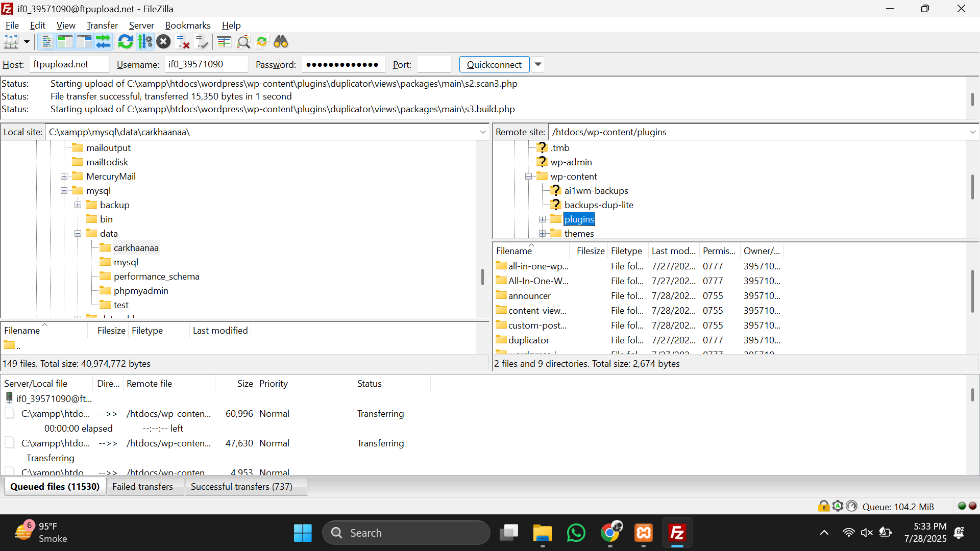Disconnect from the current server
This screenshot has height=551, width=980.
click(183, 42)
